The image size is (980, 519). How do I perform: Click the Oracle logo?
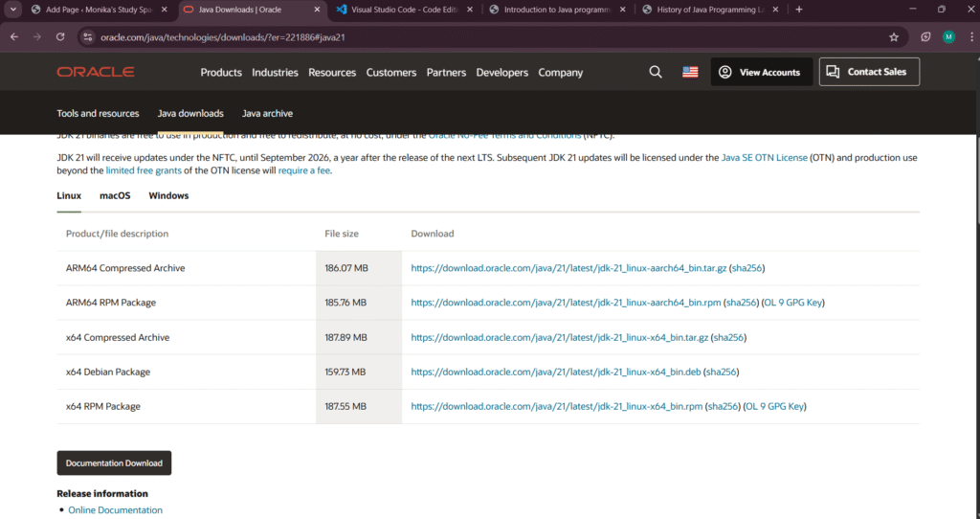coord(96,72)
